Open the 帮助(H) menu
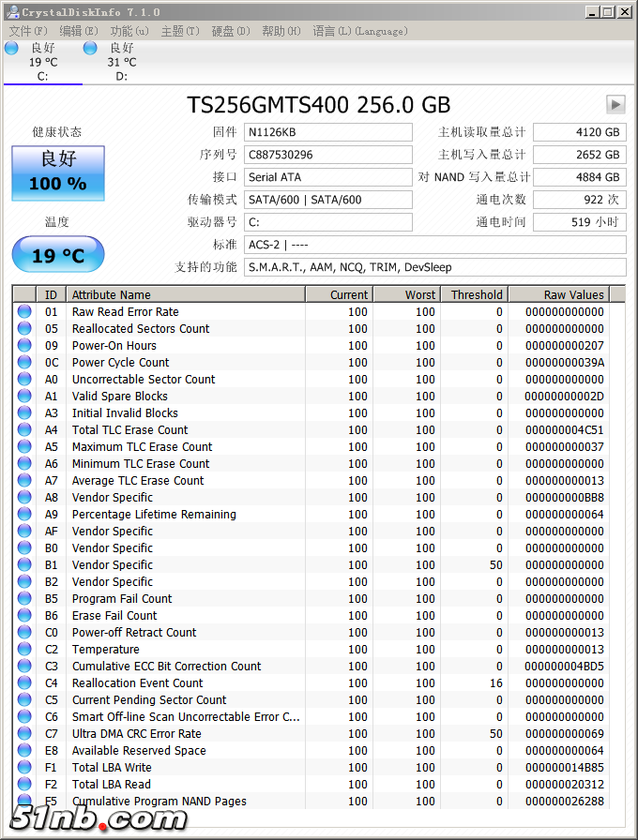638x840 pixels. click(x=281, y=31)
